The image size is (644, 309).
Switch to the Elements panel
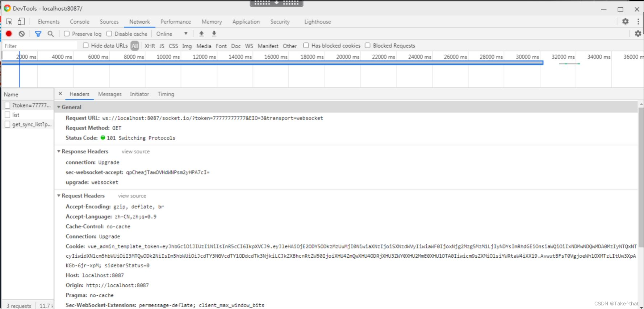49,22
